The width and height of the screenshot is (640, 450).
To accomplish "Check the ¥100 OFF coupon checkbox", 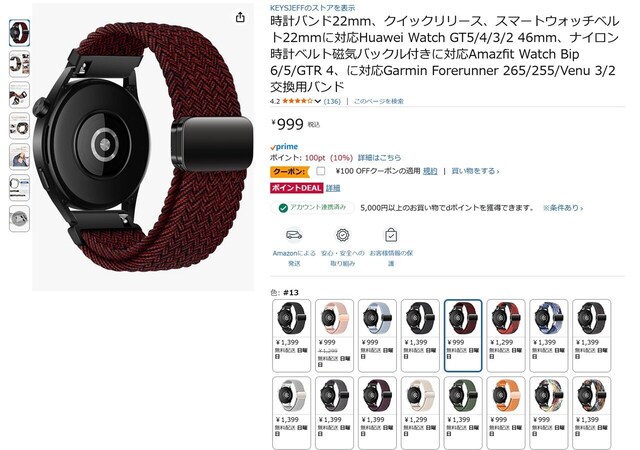I will click(x=321, y=171).
